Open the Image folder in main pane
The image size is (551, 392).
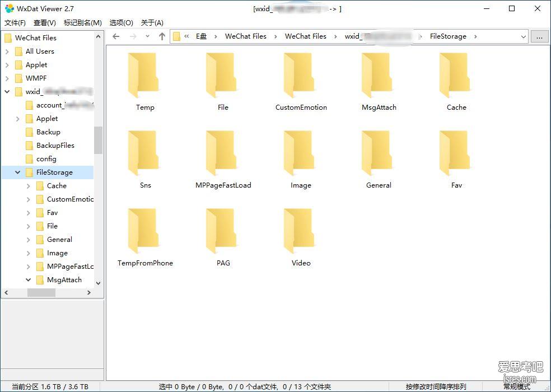[300, 153]
